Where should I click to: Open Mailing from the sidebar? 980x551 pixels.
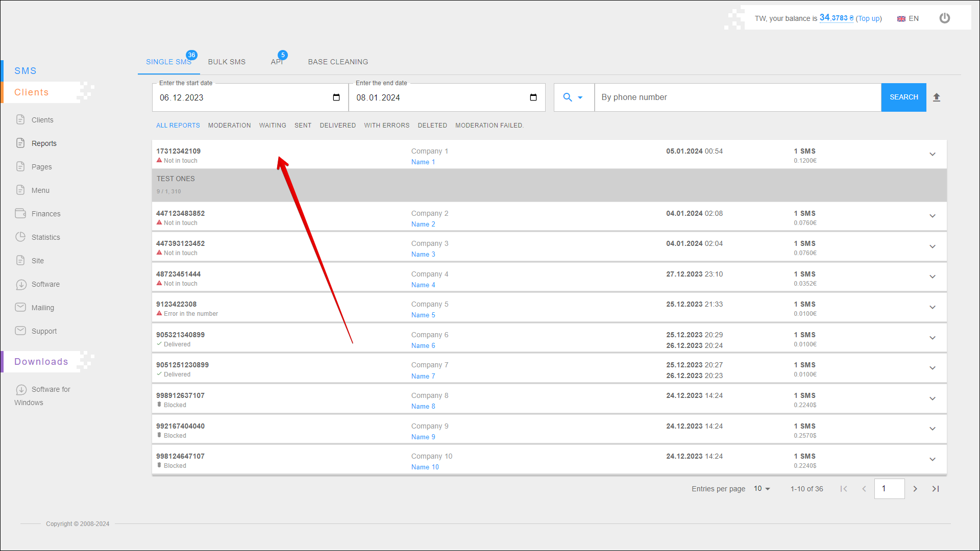pos(42,308)
